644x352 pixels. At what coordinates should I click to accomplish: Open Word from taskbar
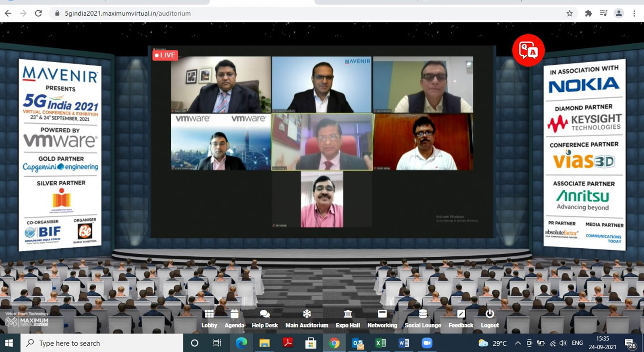[404, 343]
